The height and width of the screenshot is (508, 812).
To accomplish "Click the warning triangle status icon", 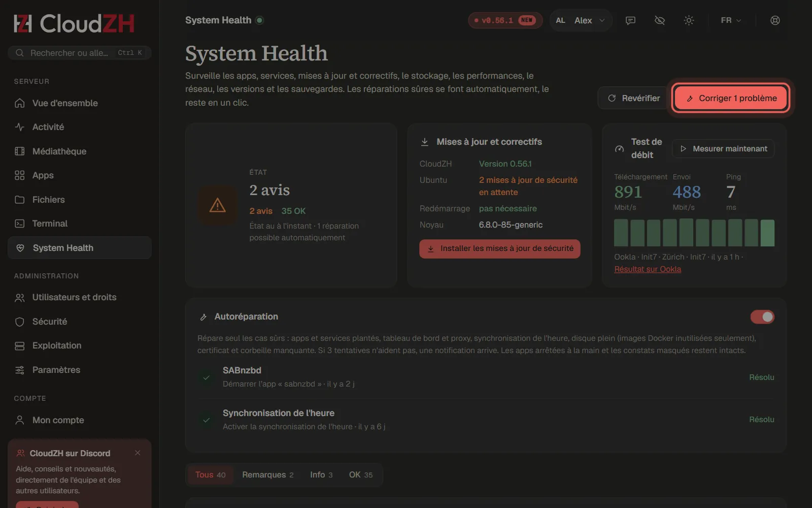I will point(217,205).
